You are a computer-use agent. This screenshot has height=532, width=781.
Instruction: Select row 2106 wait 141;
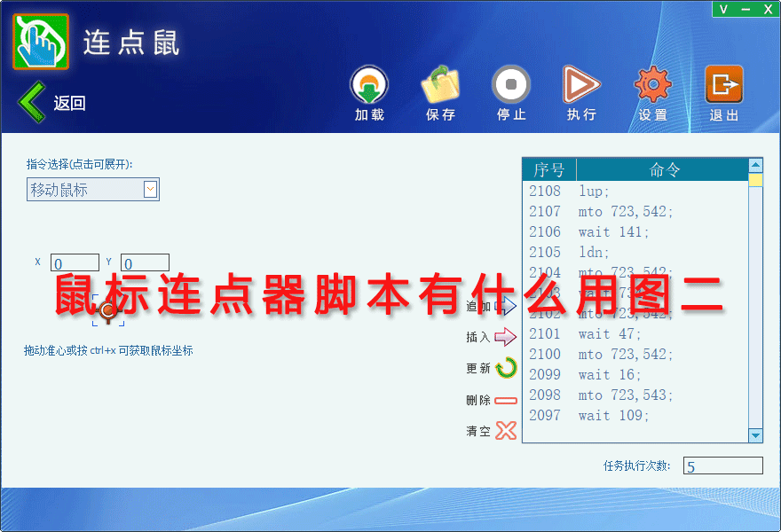click(x=635, y=232)
